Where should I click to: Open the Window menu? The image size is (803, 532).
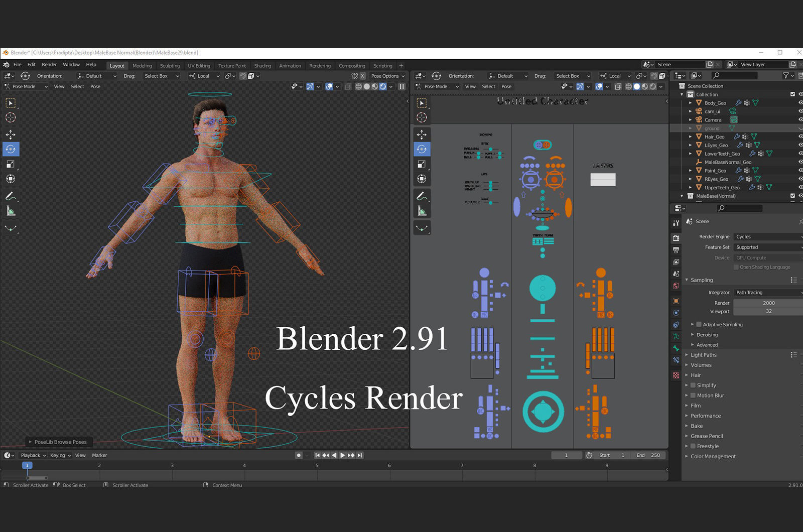[71, 65]
